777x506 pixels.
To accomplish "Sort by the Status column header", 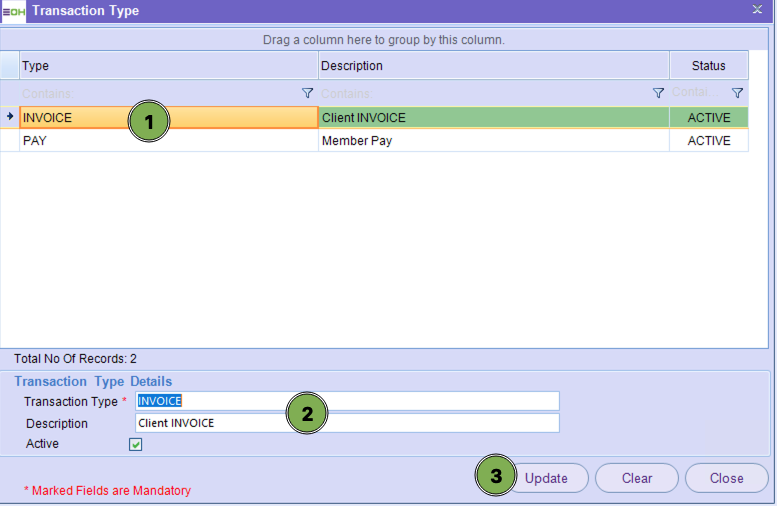I will [x=708, y=66].
